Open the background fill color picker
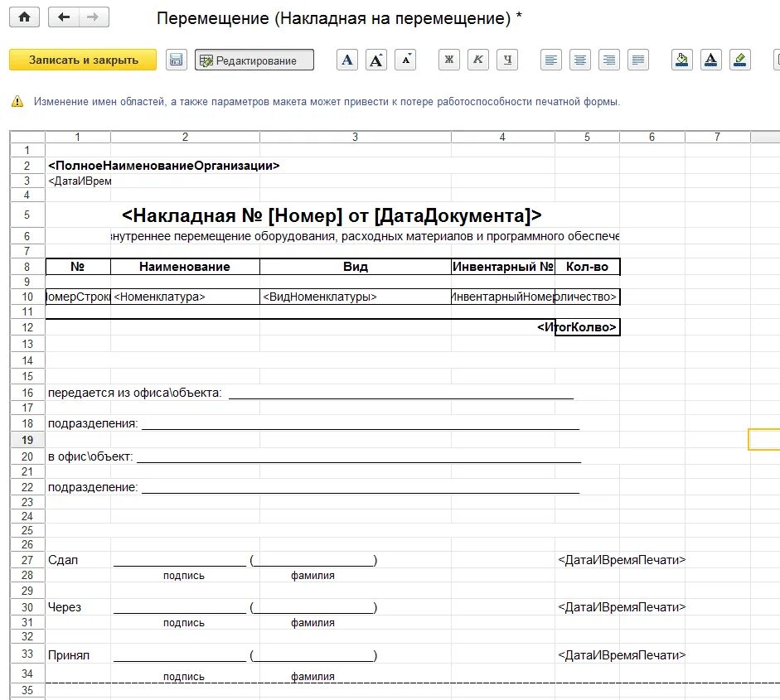This screenshot has width=780, height=700. [682, 60]
